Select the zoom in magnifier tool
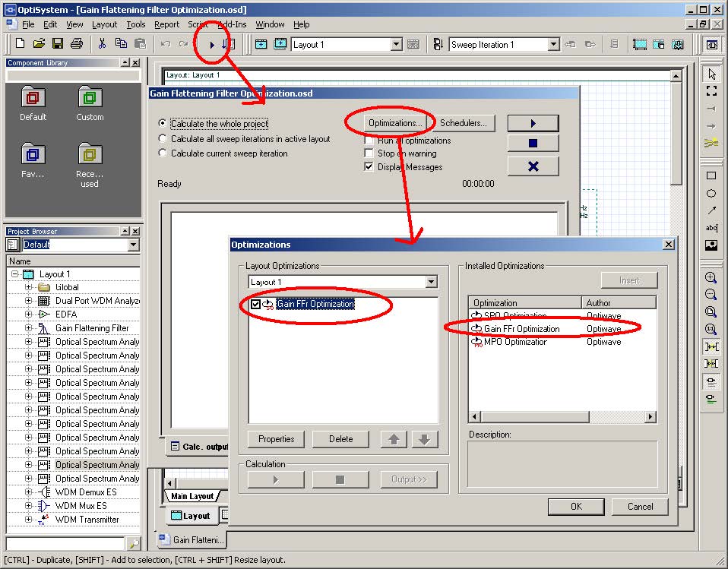Image resolution: width=728 pixels, height=569 pixels. 711,277
